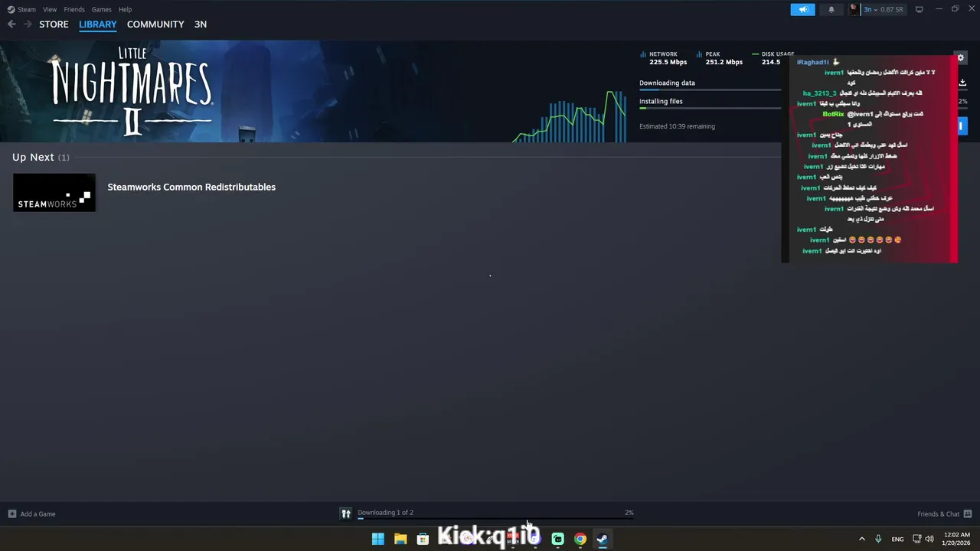The height and width of the screenshot is (551, 980).
Task: Click the PEAK 251.2 Mbps stat
Action: pyautogui.click(x=720, y=58)
